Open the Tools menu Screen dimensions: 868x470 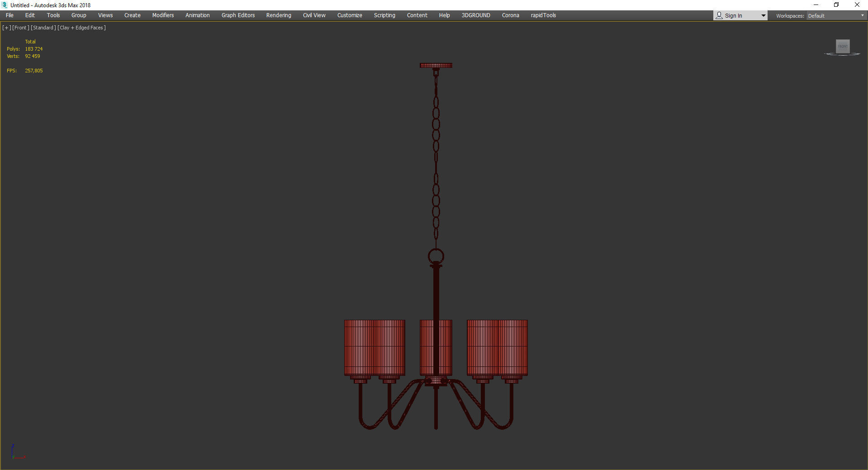coord(53,15)
